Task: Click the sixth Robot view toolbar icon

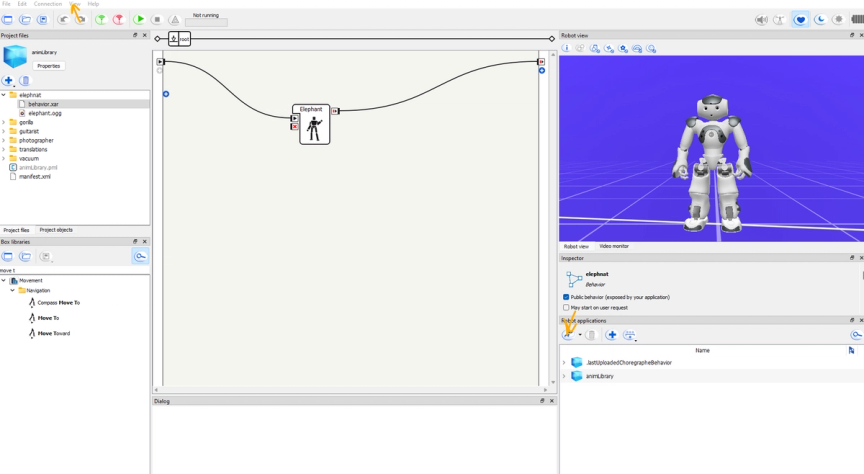Action: point(637,49)
